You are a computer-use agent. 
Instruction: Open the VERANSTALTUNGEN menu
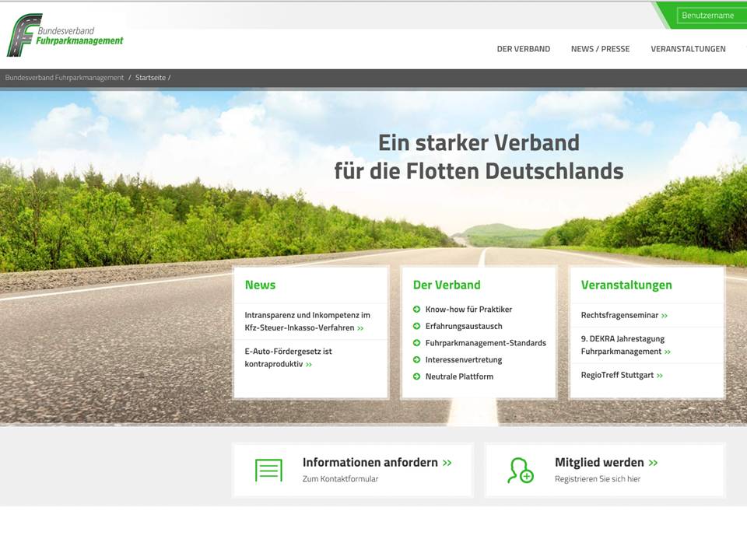pos(688,49)
